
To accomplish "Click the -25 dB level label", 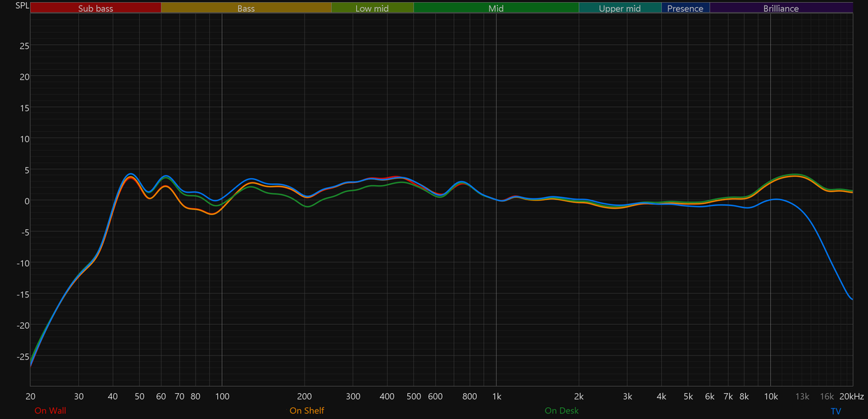I will [x=22, y=356].
